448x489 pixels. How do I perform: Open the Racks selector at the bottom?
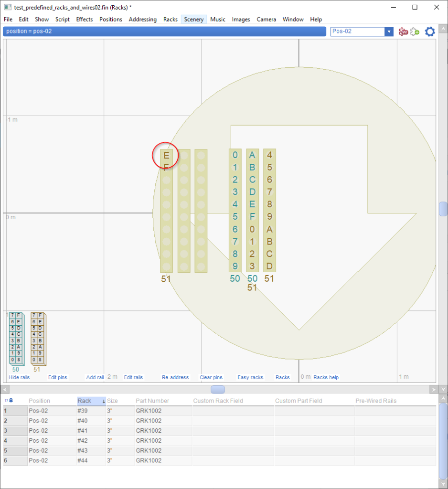pyautogui.click(x=283, y=377)
